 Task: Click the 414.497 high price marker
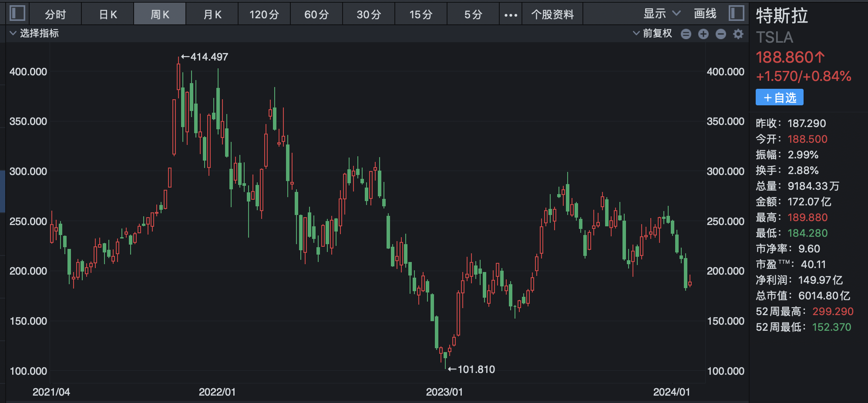(205, 57)
